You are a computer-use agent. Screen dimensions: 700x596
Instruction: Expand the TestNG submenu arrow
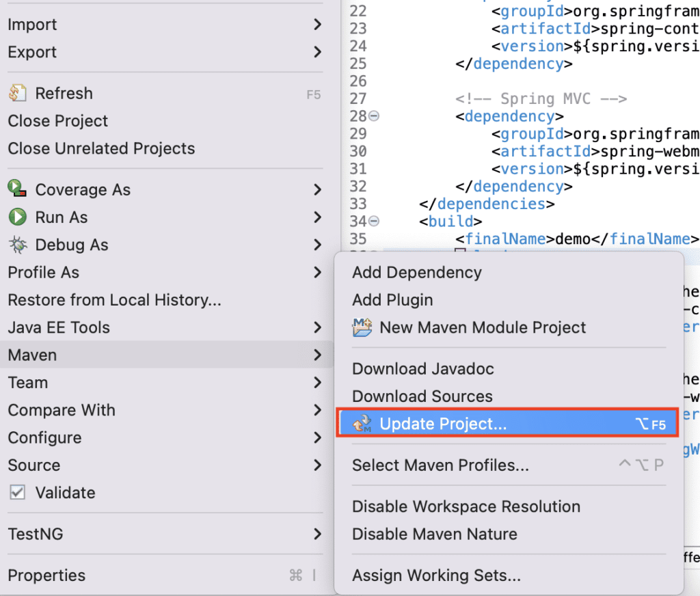(317, 534)
